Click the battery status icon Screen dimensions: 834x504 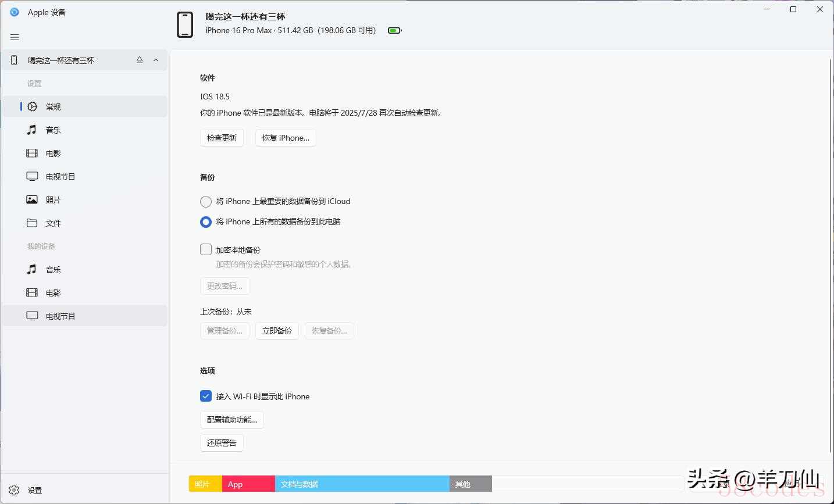tap(394, 30)
